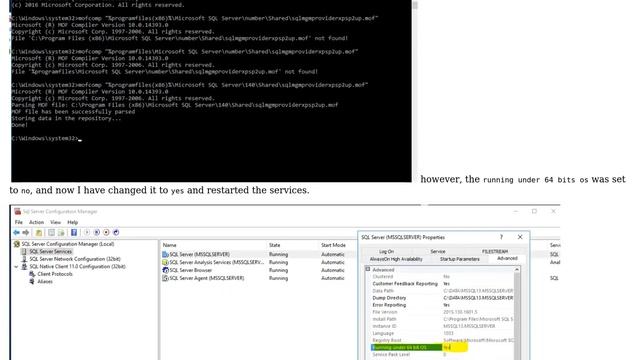Screen dimensions: 640x360
Task: Select the SQL Server (MSSQLSERVER) row name
Action: pos(200,254)
